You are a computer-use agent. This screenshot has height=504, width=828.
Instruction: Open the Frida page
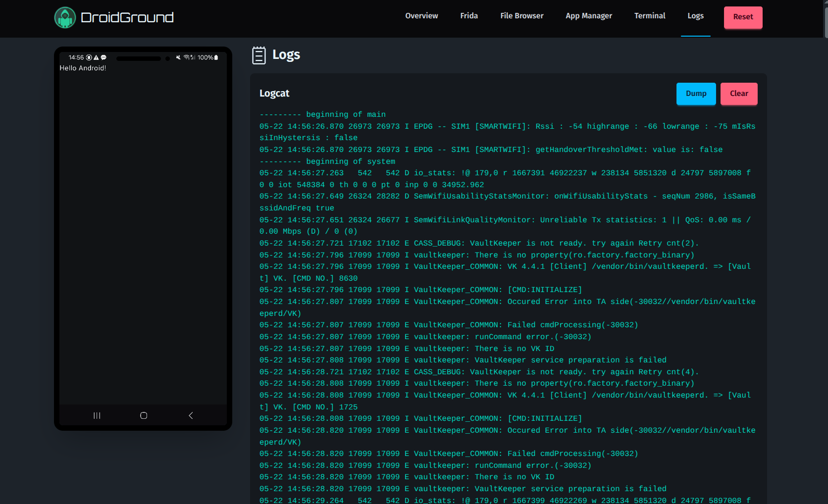tap(469, 16)
